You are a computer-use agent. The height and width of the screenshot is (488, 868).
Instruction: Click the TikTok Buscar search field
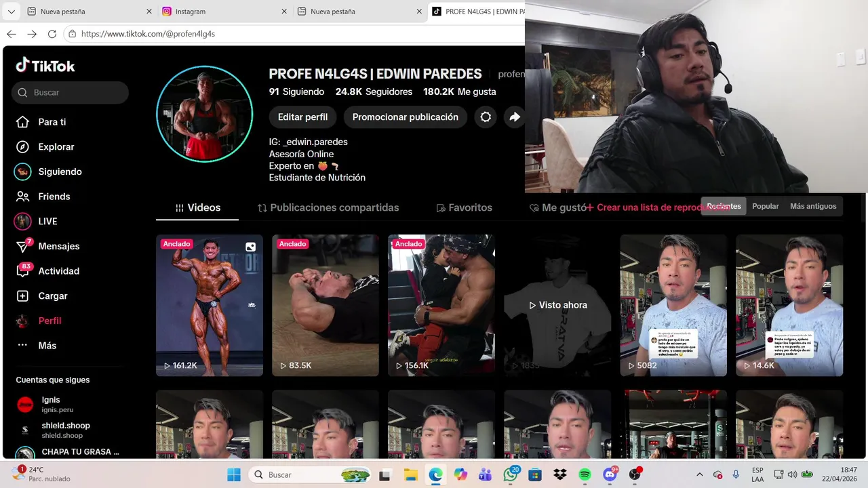[x=70, y=93]
